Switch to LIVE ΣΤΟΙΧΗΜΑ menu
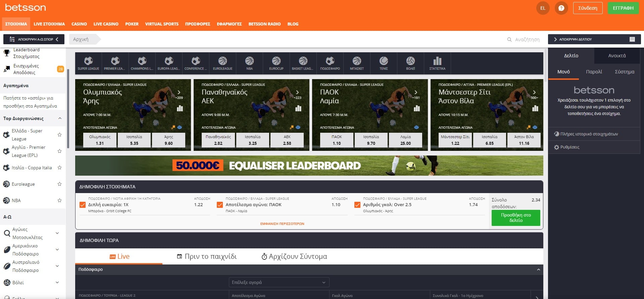Screen dimensions: 644x299 tap(49, 24)
